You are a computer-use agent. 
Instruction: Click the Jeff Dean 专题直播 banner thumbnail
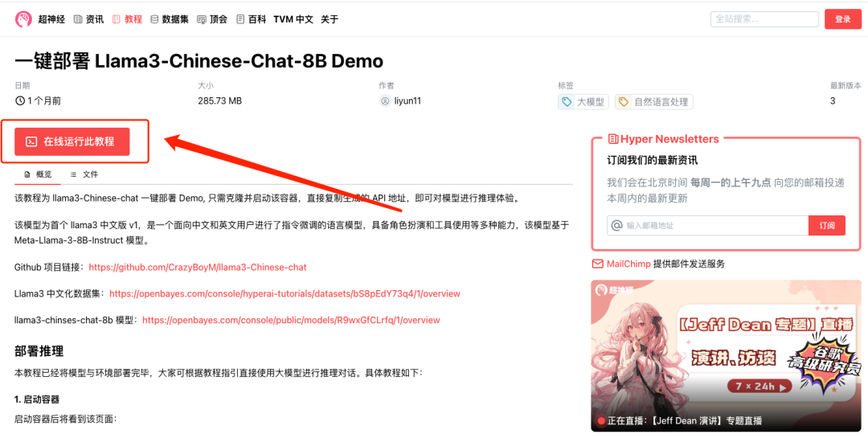click(726, 355)
